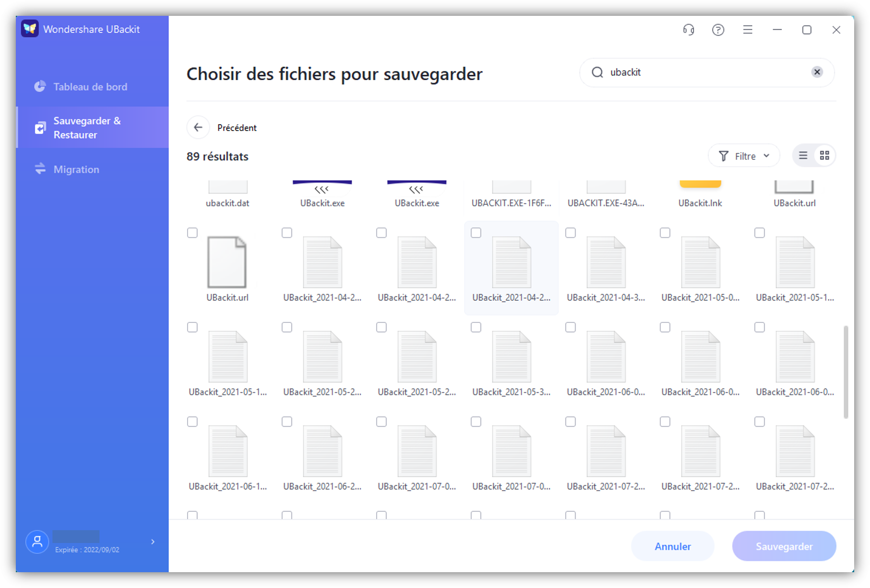This screenshot has width=870, height=588.
Task: Click the Précédent label
Action: [237, 128]
